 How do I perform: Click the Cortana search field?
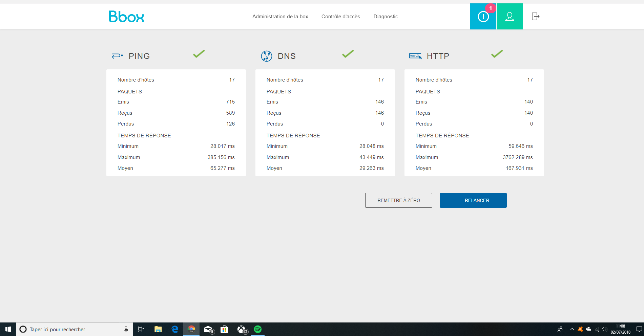tap(75, 329)
